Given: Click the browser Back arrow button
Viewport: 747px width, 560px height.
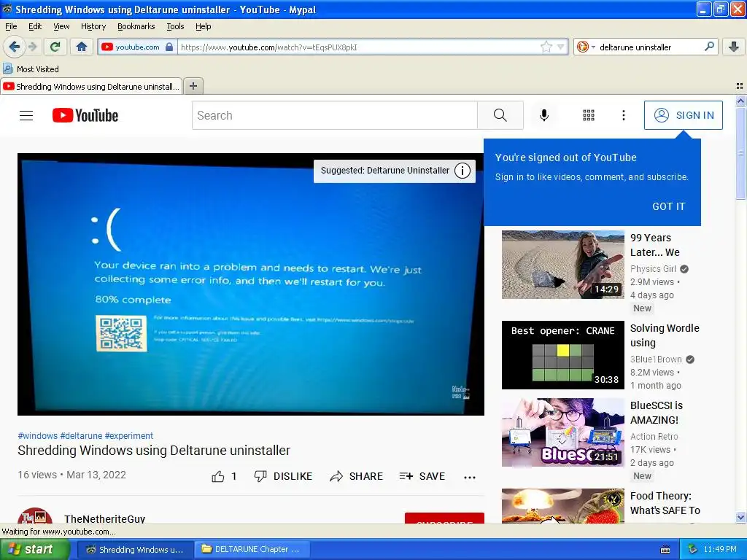Looking at the screenshot, I should [14, 47].
